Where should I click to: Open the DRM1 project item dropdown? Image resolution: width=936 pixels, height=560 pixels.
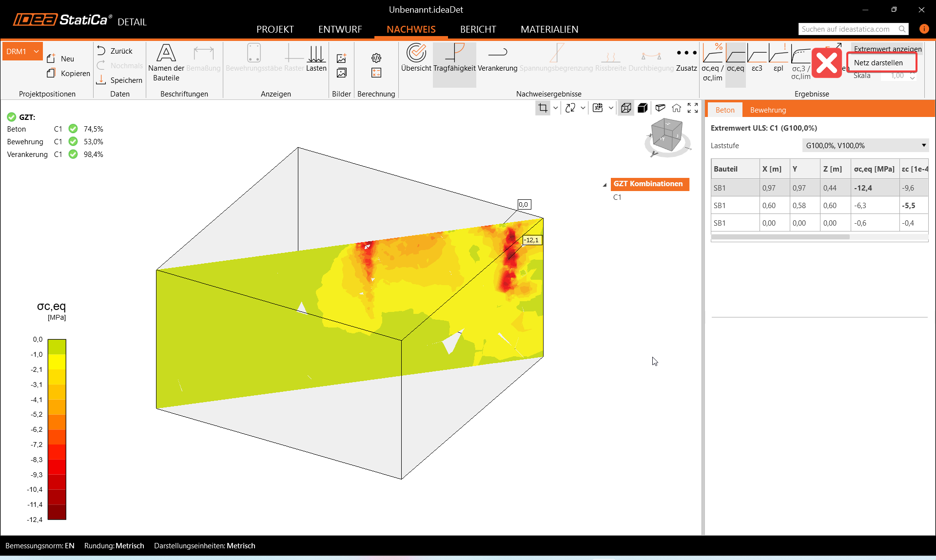(36, 51)
